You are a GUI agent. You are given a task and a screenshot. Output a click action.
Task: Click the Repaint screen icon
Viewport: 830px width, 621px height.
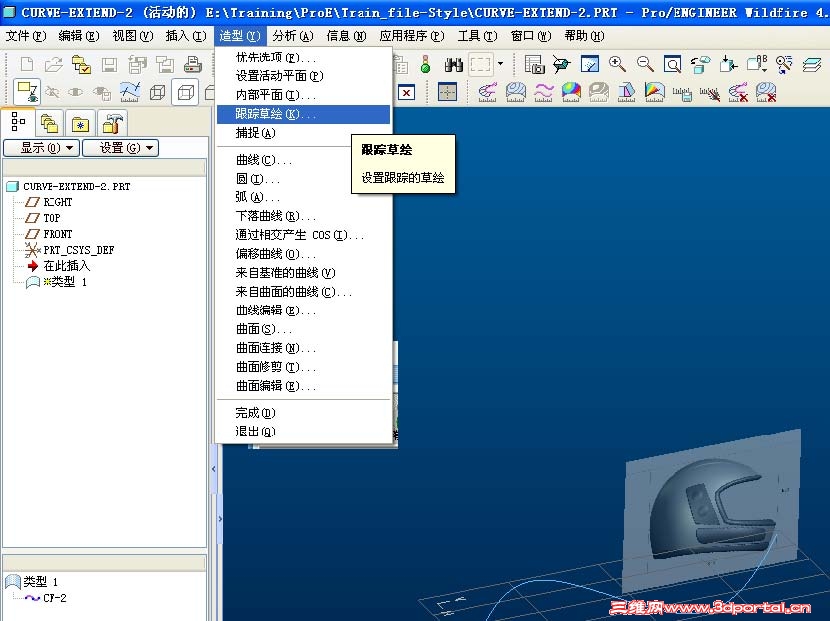tap(590, 65)
